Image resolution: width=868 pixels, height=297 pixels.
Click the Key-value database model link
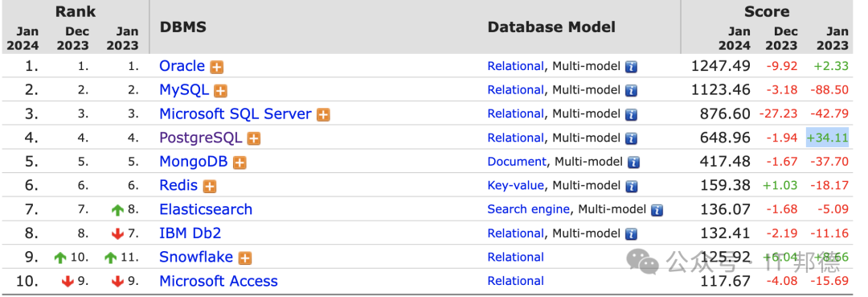pos(515,186)
